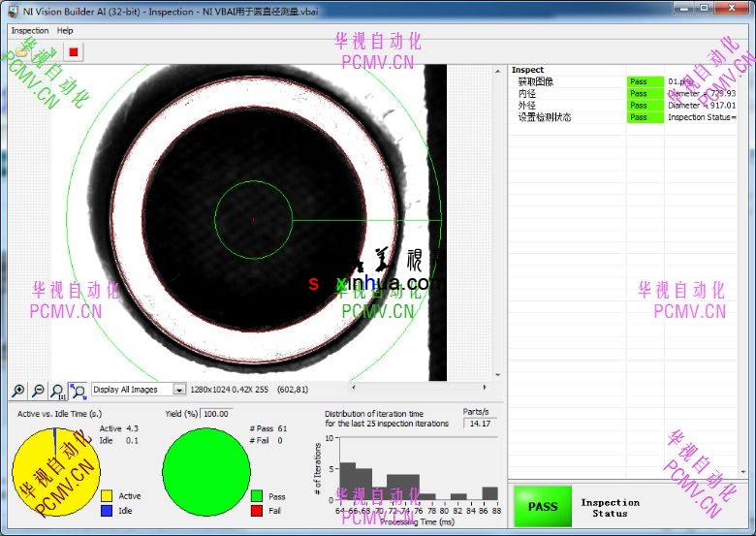This screenshot has height=536, width=756.
Task: Click the Parts/s value 14.17
Action: point(480,424)
